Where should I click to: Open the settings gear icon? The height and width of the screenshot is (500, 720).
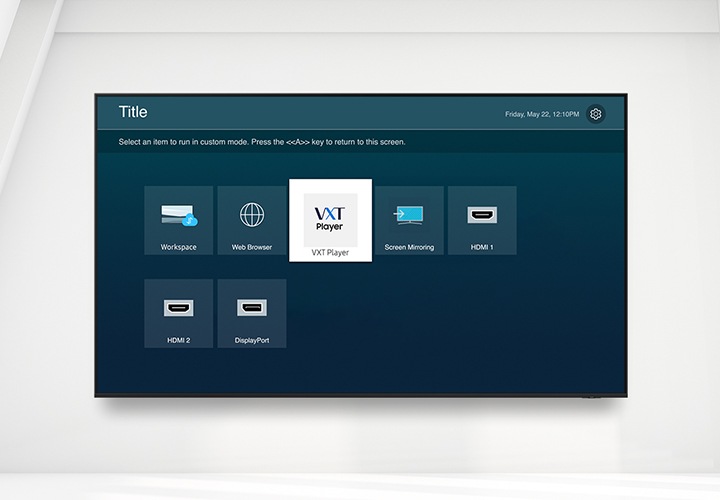click(x=596, y=114)
